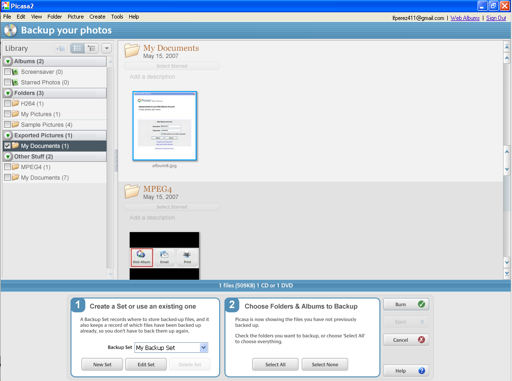Select the albums8.jpg thumbnail
The image size is (512, 381).
[165, 126]
